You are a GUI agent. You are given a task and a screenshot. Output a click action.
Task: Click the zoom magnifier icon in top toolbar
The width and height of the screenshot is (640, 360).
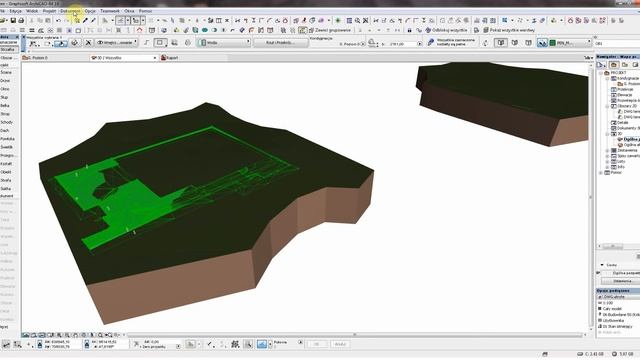358,20
